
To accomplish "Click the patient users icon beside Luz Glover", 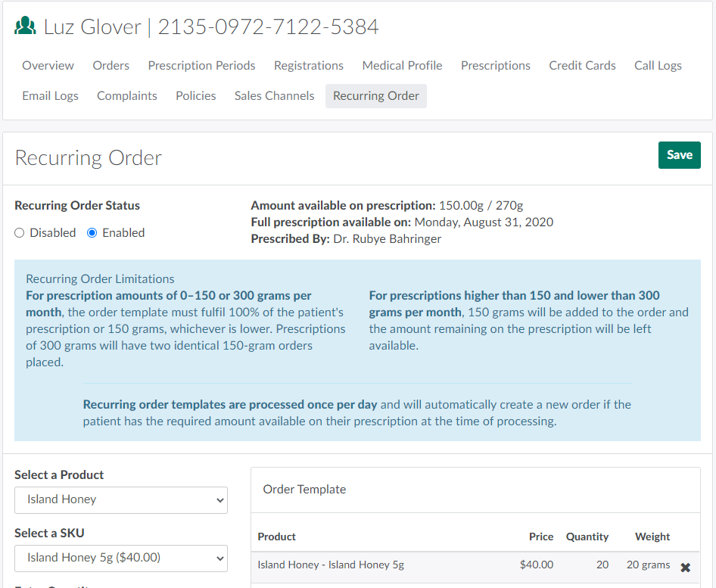I will click(26, 27).
